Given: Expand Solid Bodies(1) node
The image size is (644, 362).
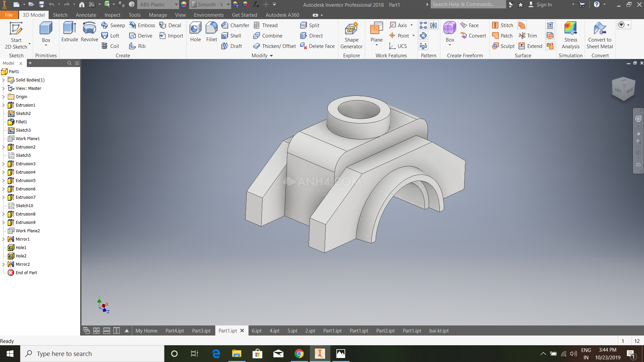Looking at the screenshot, I should coord(3,80).
